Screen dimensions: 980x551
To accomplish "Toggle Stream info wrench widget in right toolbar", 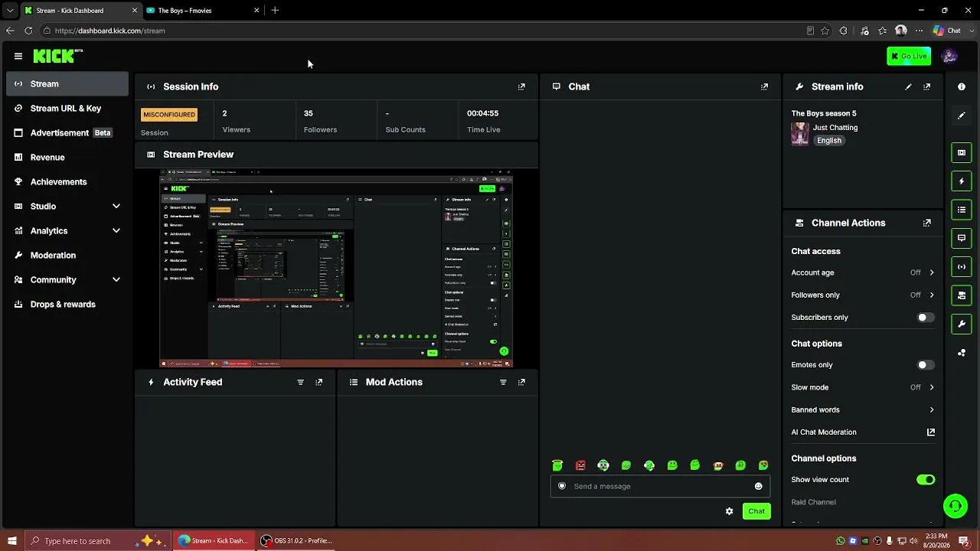I will click(962, 324).
